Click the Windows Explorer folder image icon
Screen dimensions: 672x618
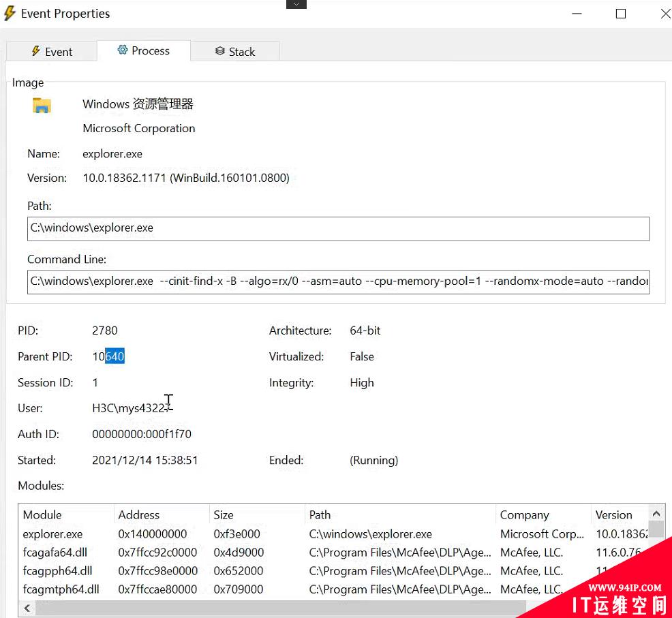point(42,105)
